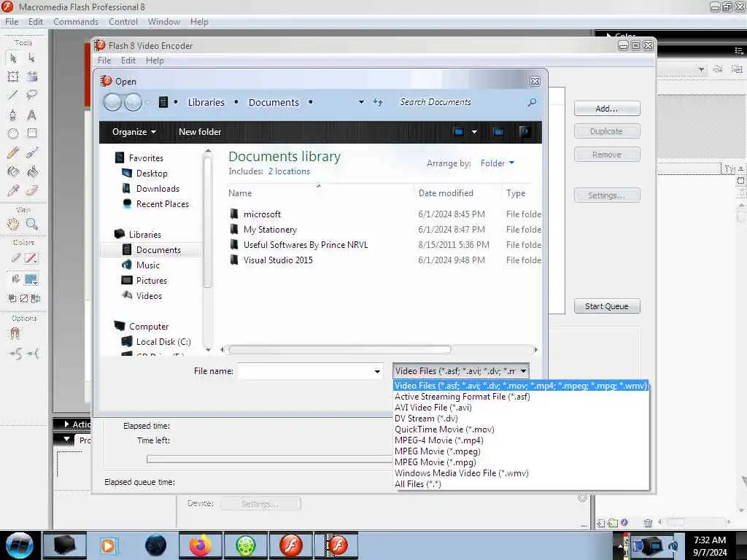Select the Eyedropper tool
Screen dimensions: 747x560
[x=13, y=190]
